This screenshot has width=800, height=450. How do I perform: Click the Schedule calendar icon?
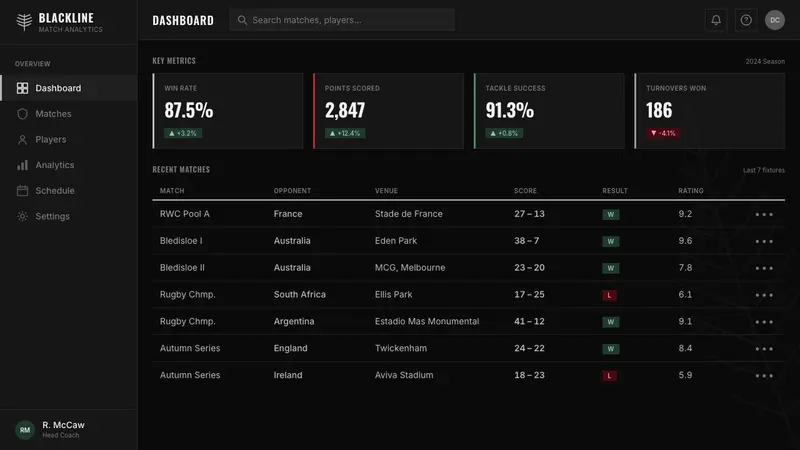(22, 191)
